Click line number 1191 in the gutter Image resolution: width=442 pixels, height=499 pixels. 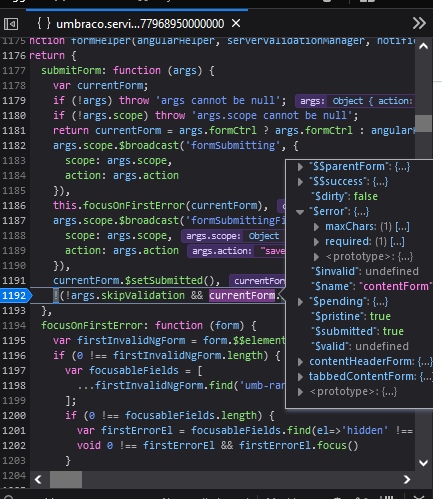(14, 281)
